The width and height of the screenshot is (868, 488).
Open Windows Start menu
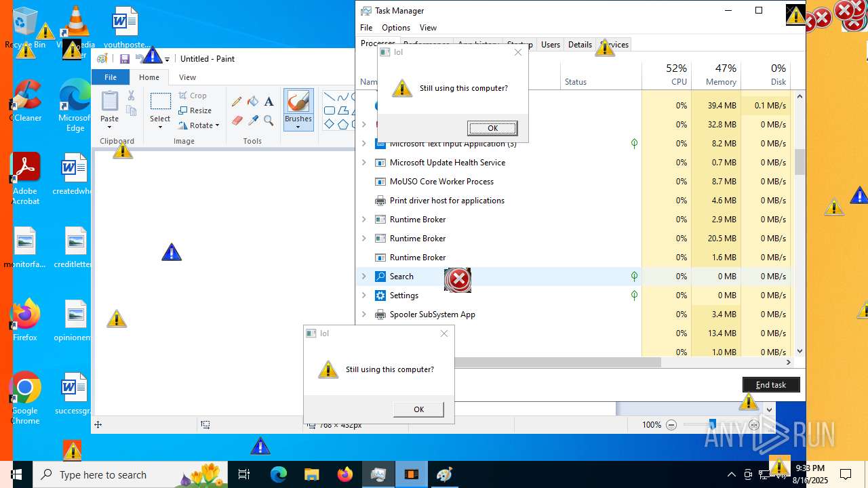(16, 474)
